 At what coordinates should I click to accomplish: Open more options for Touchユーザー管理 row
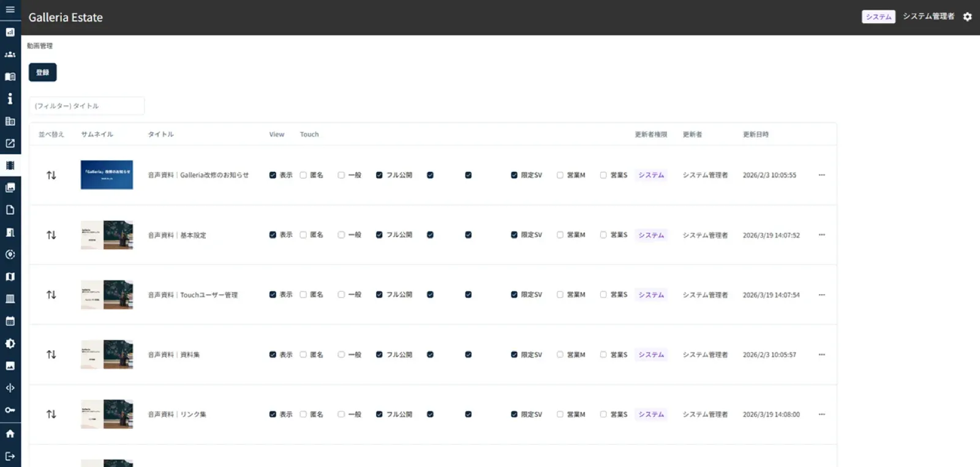coord(821,294)
